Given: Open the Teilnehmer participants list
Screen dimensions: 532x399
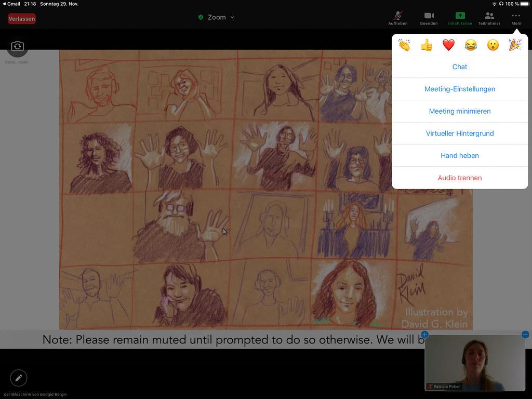Looking at the screenshot, I should coord(489,17).
